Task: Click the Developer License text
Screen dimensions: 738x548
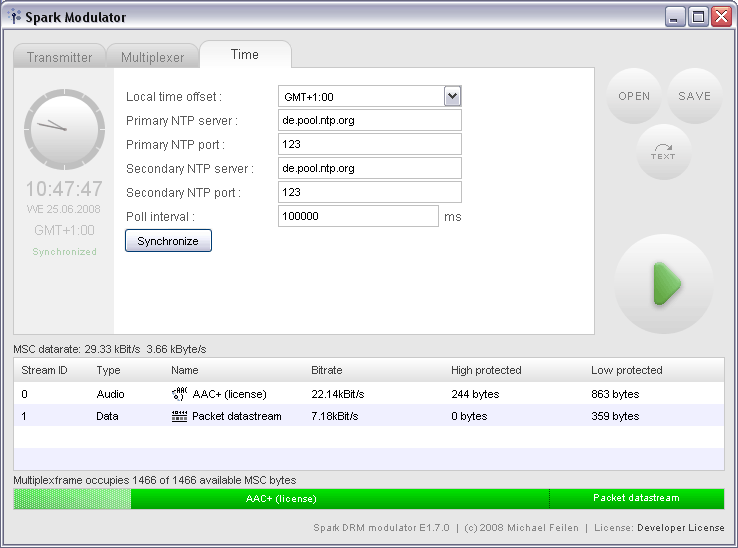Action: 681,528
